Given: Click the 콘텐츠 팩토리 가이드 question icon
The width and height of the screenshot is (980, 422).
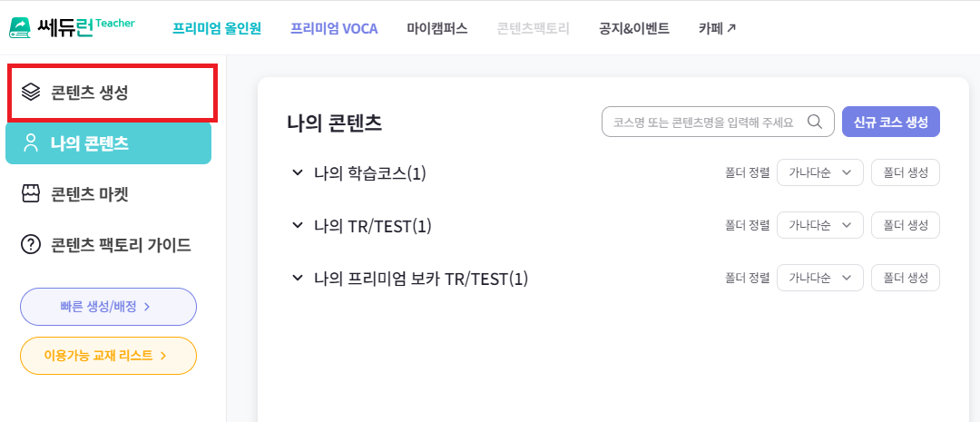Looking at the screenshot, I should 31,244.
